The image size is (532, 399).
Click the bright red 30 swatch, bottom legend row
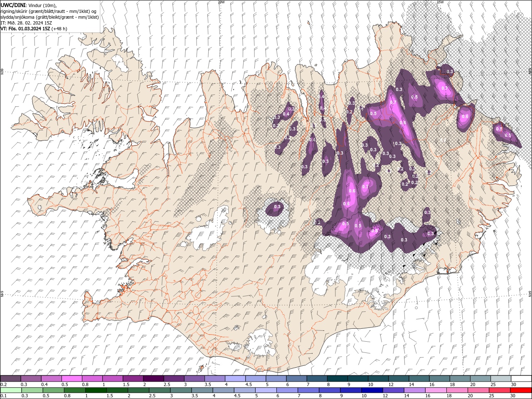coord(521,390)
